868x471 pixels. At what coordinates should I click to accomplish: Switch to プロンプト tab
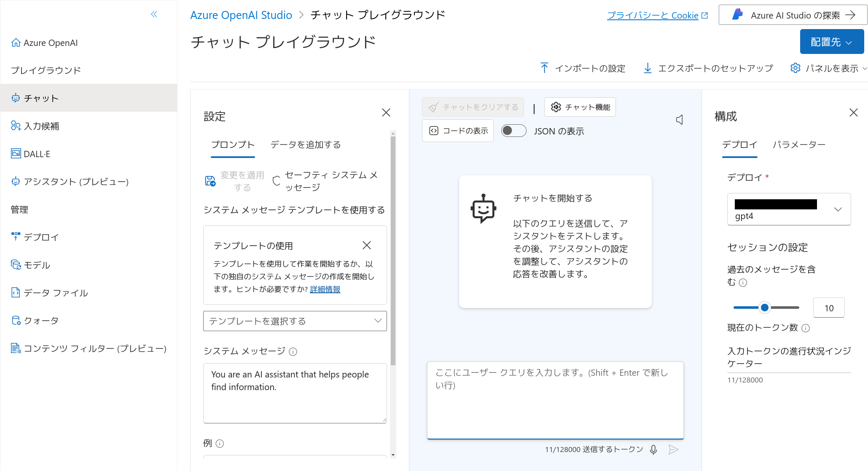[x=233, y=145]
